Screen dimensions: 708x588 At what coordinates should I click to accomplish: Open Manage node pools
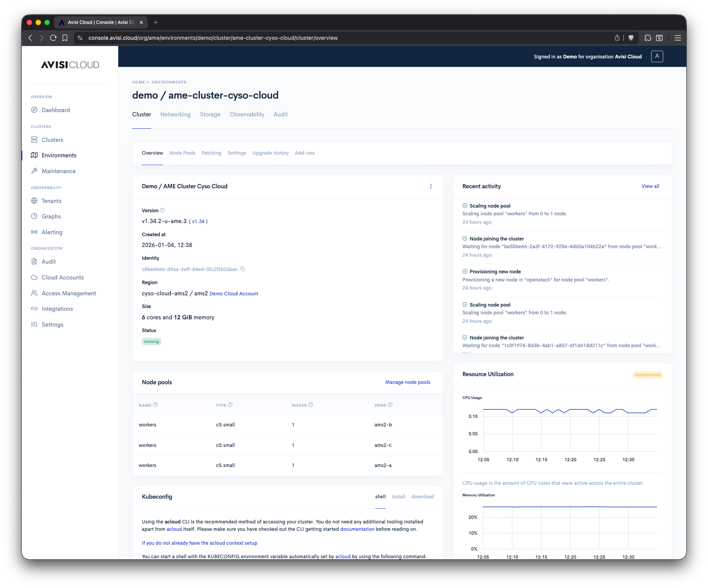click(x=407, y=382)
